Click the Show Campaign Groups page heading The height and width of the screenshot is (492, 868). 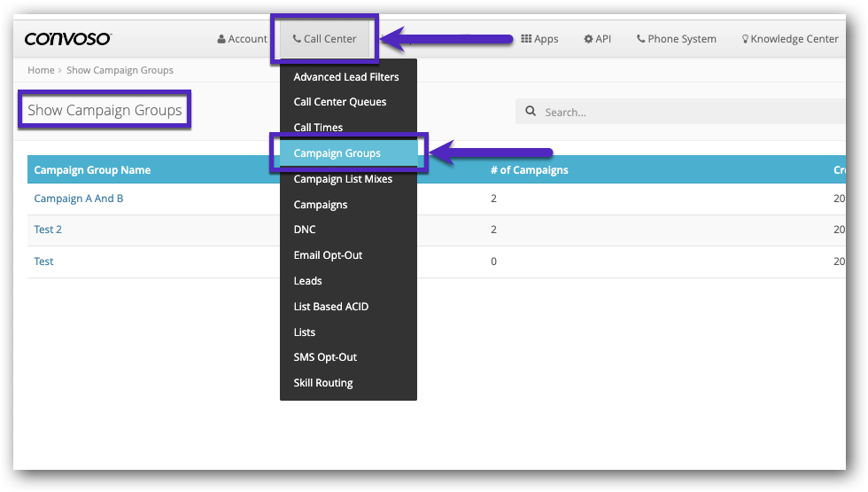tap(105, 110)
